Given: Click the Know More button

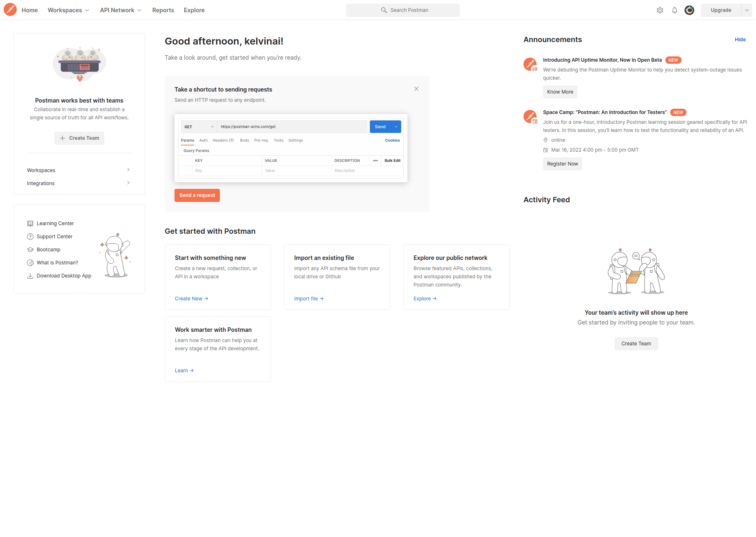Looking at the screenshot, I should click(560, 92).
